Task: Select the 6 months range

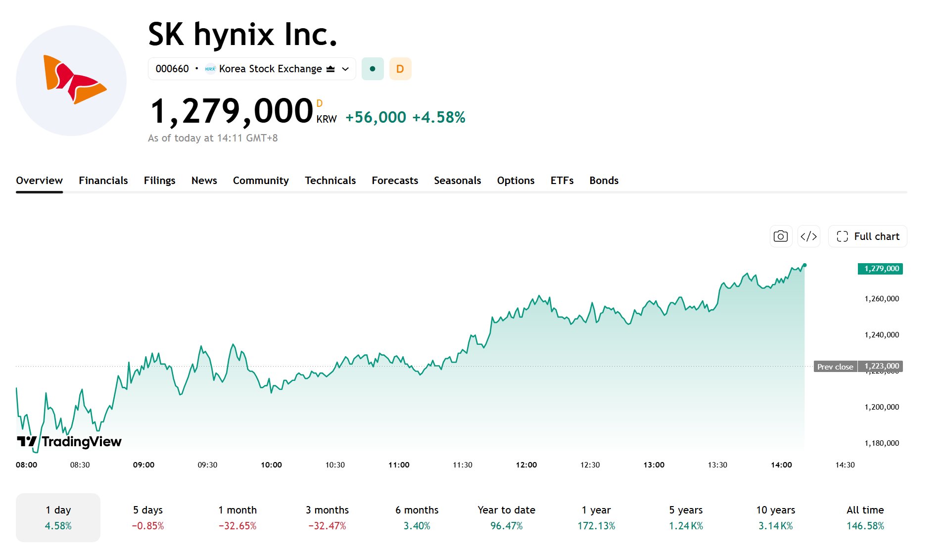Action: [x=417, y=517]
